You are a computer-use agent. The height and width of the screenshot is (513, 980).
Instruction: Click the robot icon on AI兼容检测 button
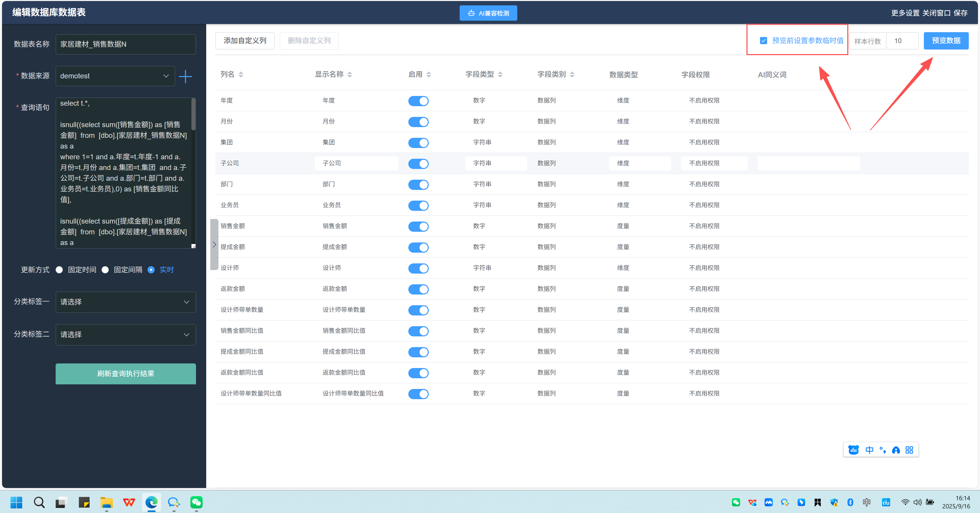pyautogui.click(x=471, y=13)
